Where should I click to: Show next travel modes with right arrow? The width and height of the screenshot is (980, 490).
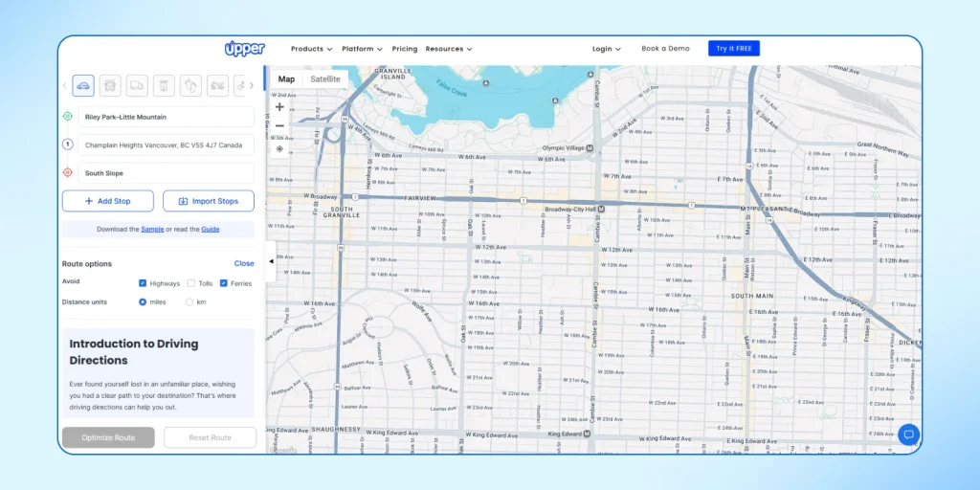pyautogui.click(x=252, y=85)
